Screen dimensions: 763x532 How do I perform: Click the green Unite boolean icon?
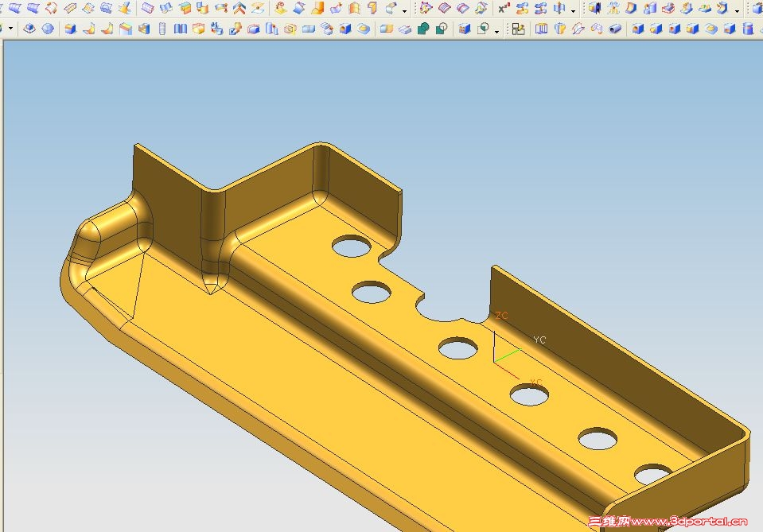click(x=423, y=29)
